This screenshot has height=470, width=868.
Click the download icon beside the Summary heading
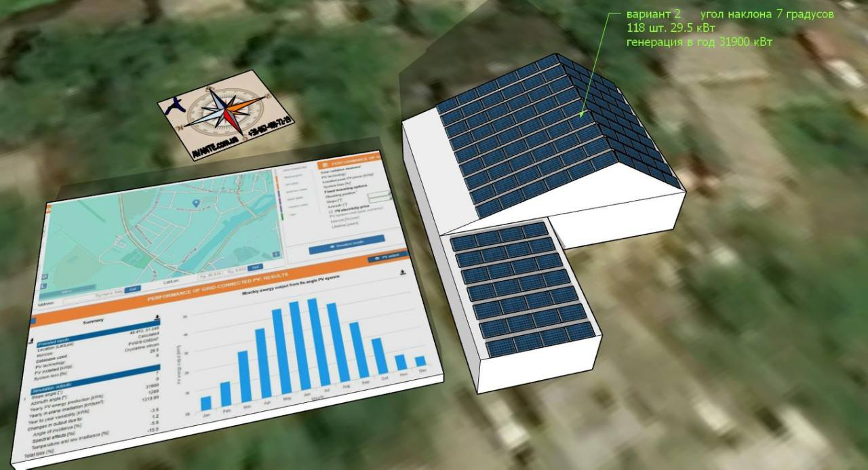[157, 317]
